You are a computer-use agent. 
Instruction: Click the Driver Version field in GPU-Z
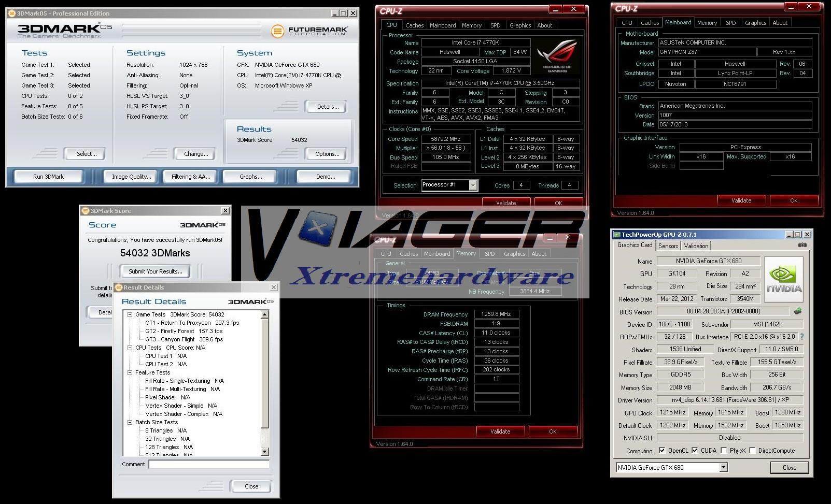(730, 400)
